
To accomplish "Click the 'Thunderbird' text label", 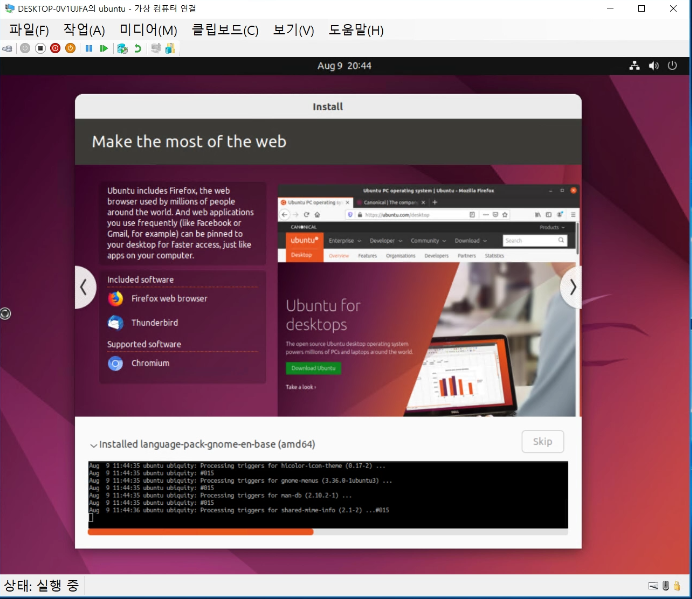I will pos(155,323).
